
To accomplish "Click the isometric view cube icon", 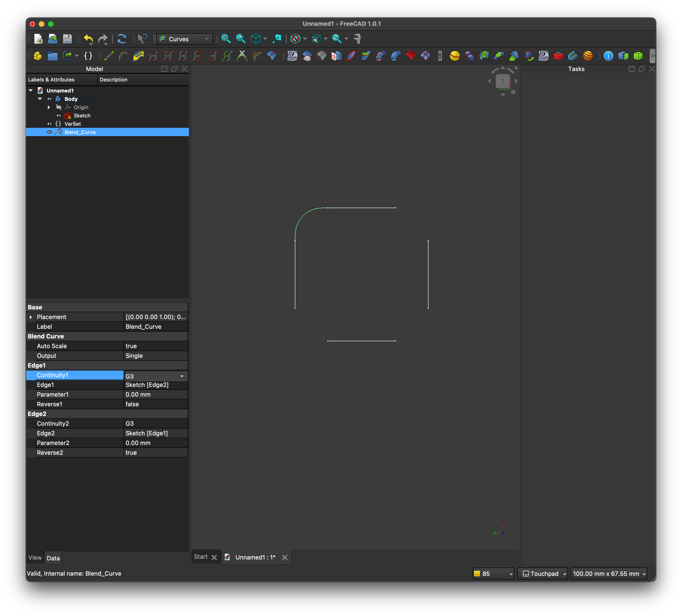I will click(256, 39).
